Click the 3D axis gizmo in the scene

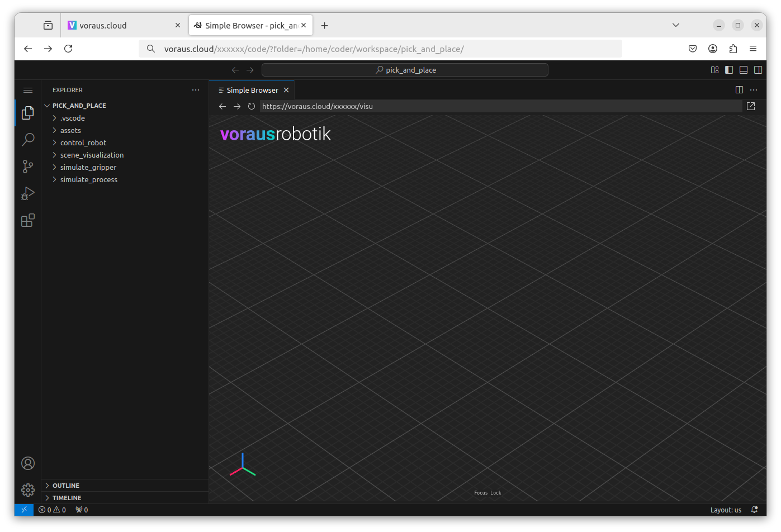tap(243, 465)
